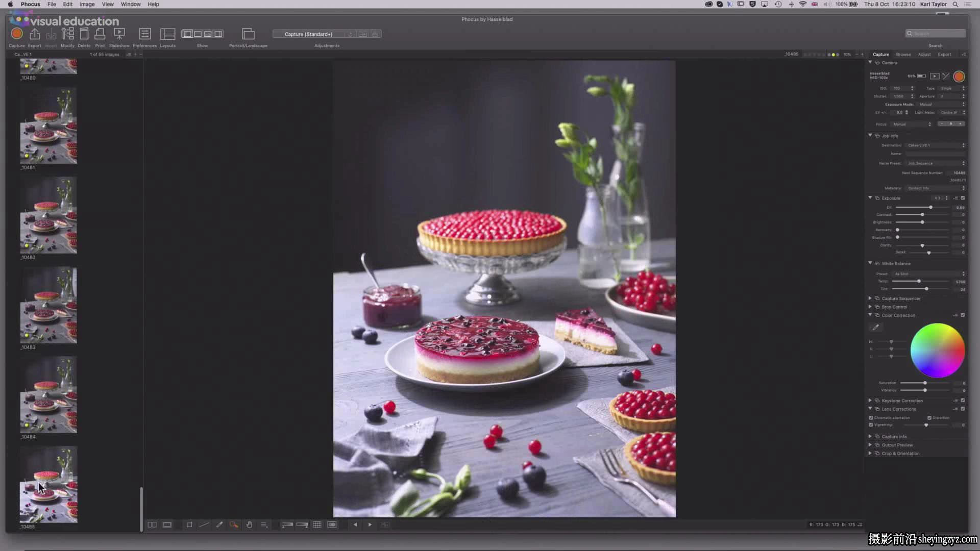Screen dimensions: 980x551
Task: Click the Search field
Action: (x=936, y=34)
